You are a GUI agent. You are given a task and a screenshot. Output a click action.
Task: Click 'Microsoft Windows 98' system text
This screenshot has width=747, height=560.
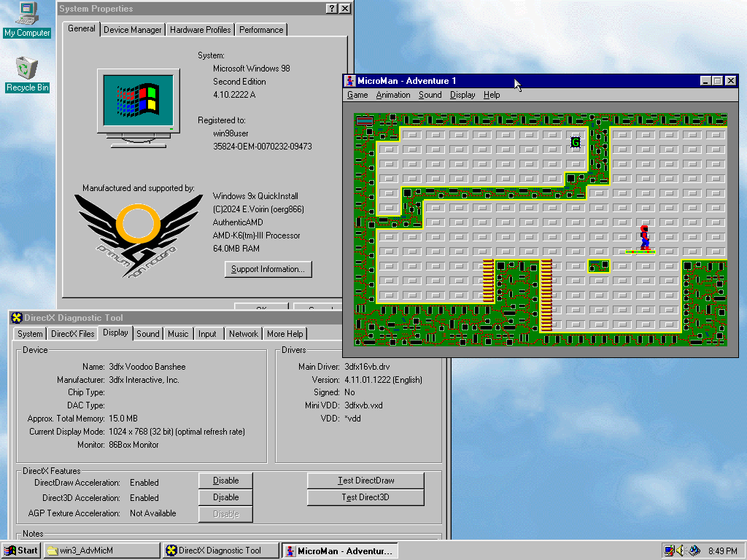(x=252, y=69)
